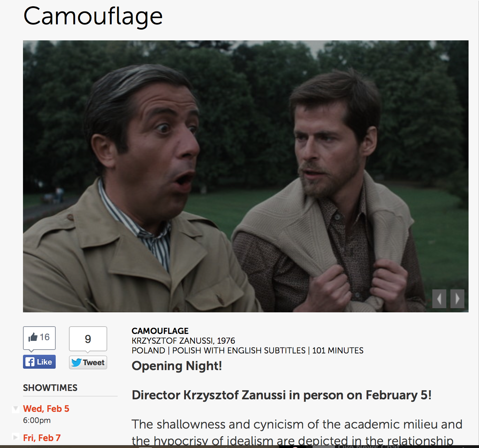Click the Facebook f logo on Like

pyautogui.click(x=30, y=362)
